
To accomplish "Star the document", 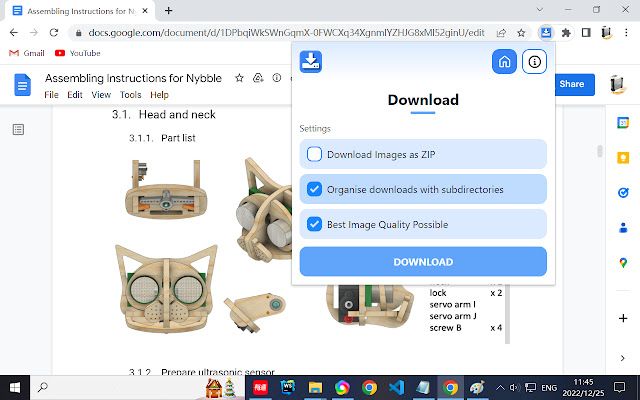I will click(239, 78).
